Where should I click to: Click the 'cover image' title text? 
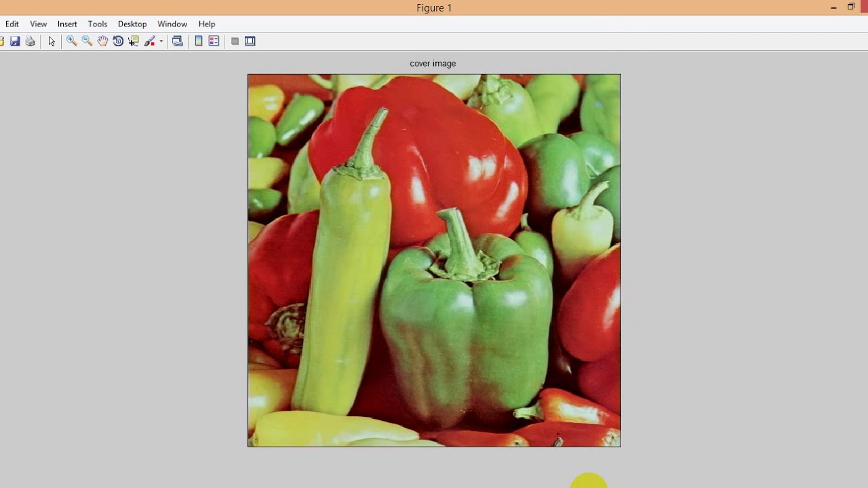[x=433, y=63]
